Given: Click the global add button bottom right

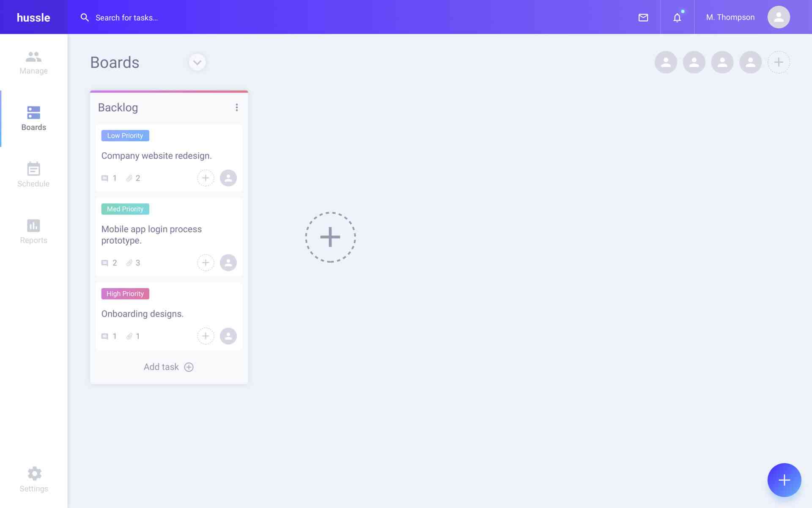Looking at the screenshot, I should coord(784,480).
